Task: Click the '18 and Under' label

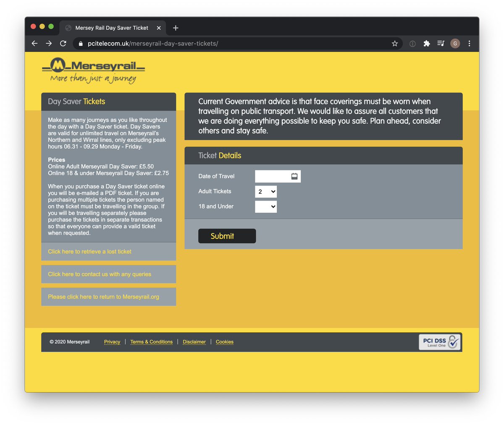Action: pos(216,206)
